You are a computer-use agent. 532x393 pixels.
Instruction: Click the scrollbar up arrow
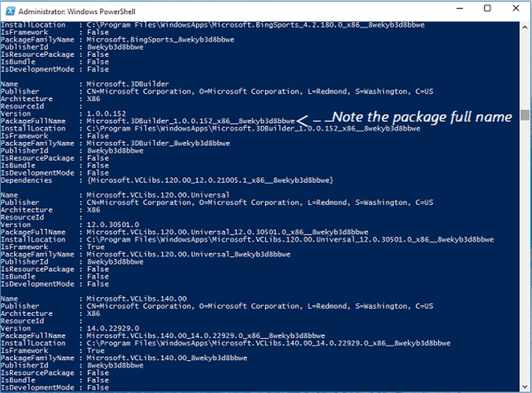point(526,24)
